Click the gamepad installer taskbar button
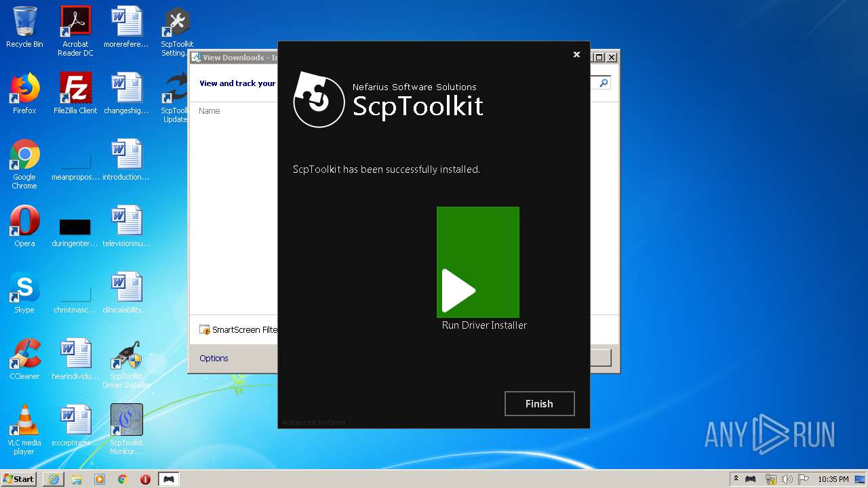Viewport: 868px width, 488px height. click(169, 479)
